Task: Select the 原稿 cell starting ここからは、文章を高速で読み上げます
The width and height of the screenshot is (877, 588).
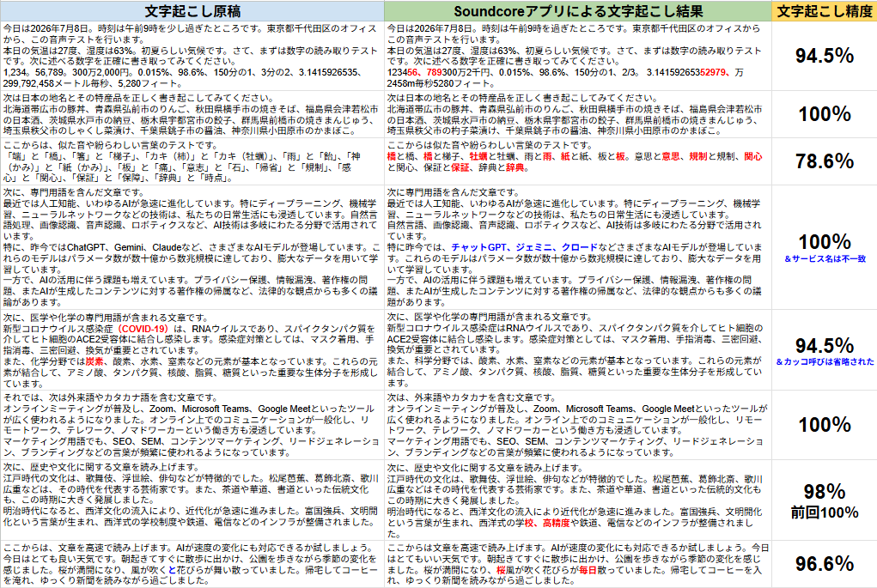Action: (x=192, y=564)
